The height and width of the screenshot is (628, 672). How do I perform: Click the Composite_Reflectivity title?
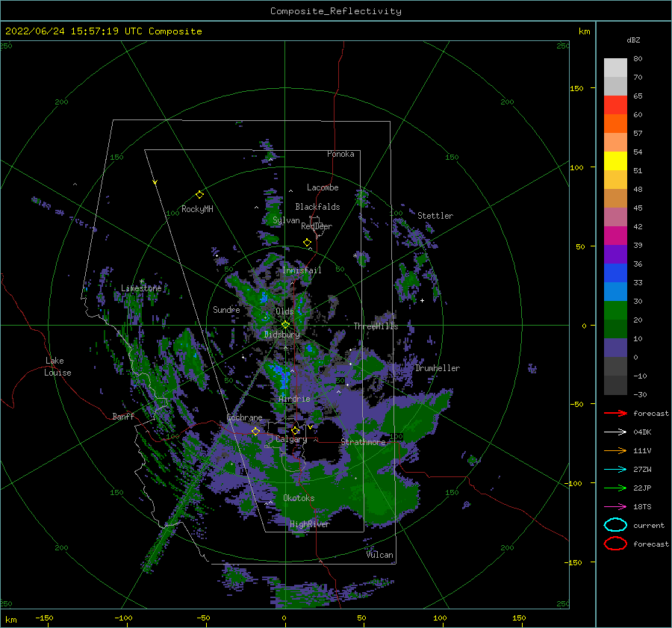[336, 11]
